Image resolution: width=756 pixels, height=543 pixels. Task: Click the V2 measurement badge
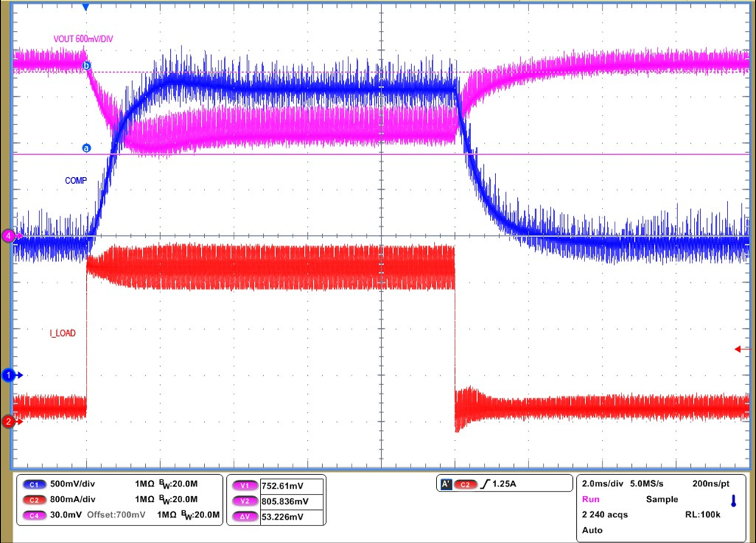point(243,501)
